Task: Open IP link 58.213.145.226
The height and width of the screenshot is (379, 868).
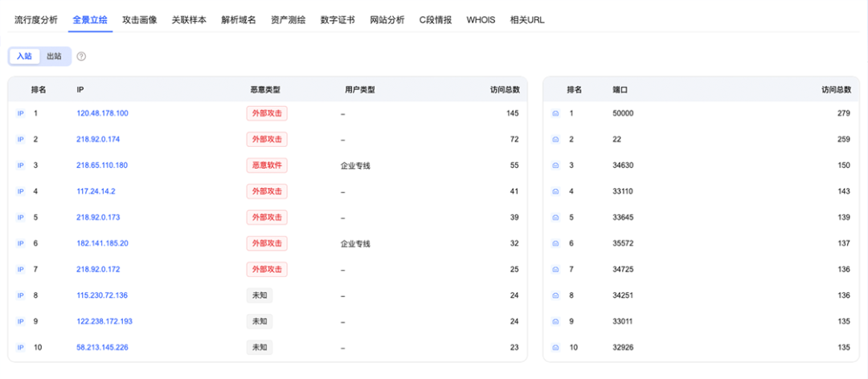Action: pyautogui.click(x=102, y=348)
